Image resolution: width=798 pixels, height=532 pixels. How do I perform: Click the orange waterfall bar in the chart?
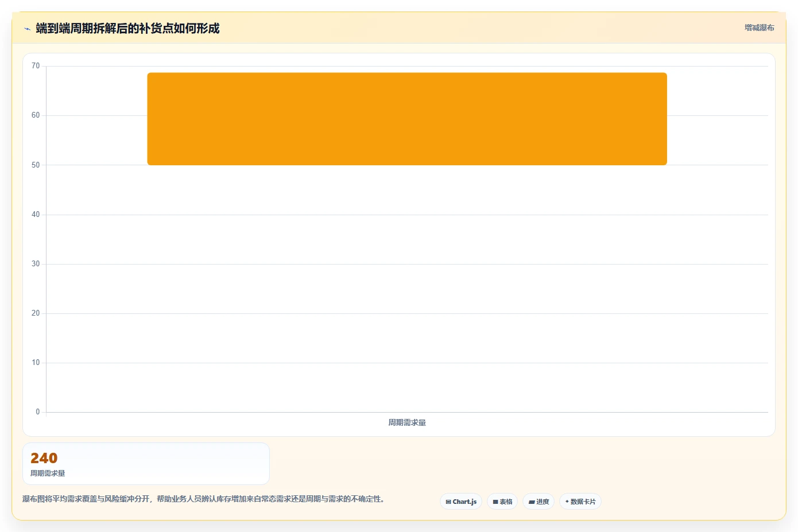407,119
